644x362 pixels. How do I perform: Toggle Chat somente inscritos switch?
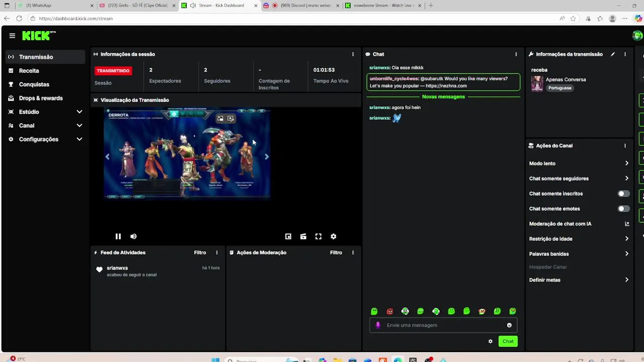tap(623, 194)
